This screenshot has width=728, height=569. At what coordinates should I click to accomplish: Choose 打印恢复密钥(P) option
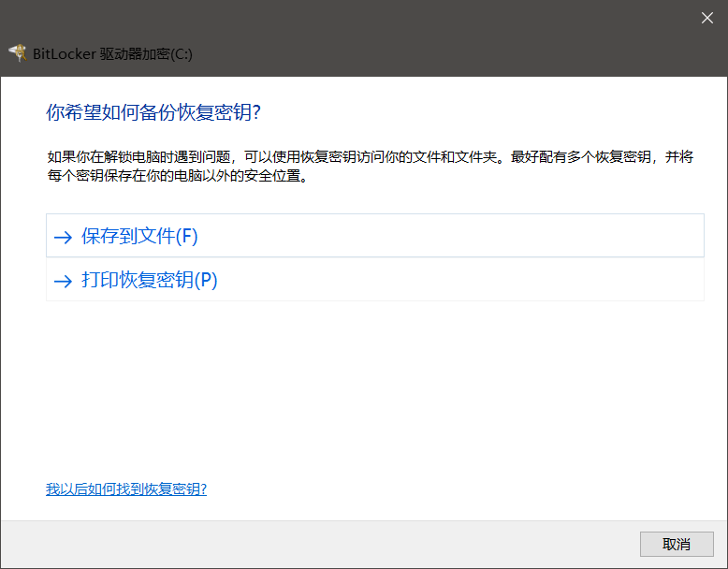coord(375,280)
